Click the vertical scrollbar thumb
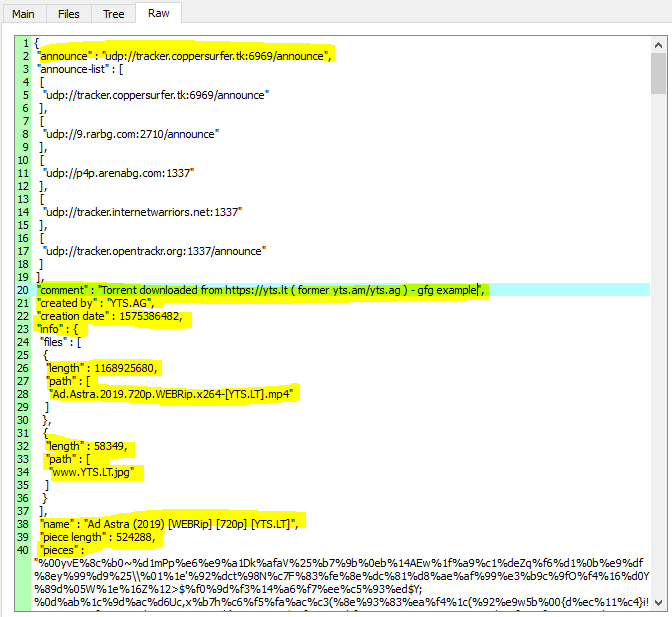672x617 pixels. 658,73
